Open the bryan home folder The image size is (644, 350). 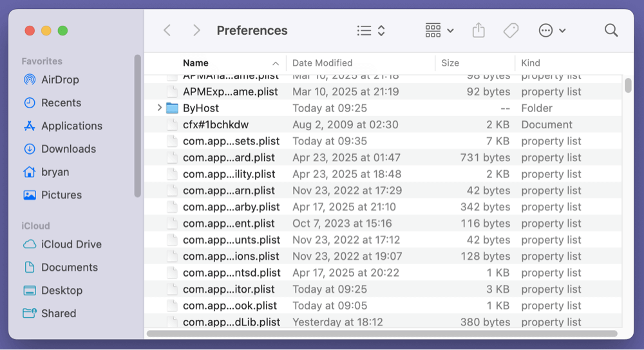pyautogui.click(x=46, y=171)
